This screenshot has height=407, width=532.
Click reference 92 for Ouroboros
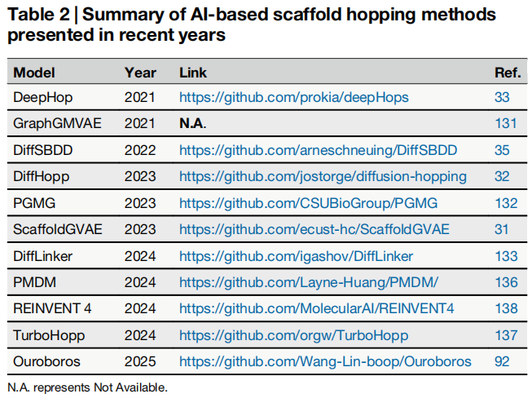point(502,361)
